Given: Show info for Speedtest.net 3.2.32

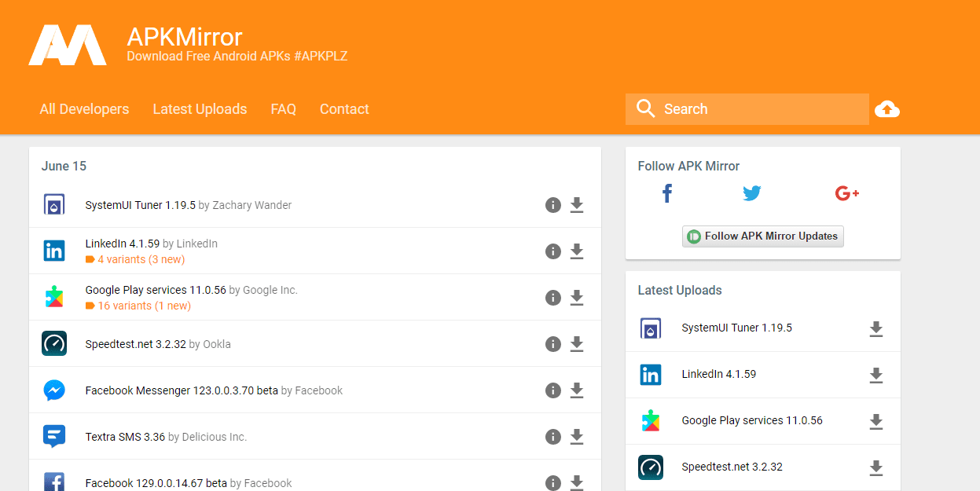Looking at the screenshot, I should pyautogui.click(x=553, y=344).
